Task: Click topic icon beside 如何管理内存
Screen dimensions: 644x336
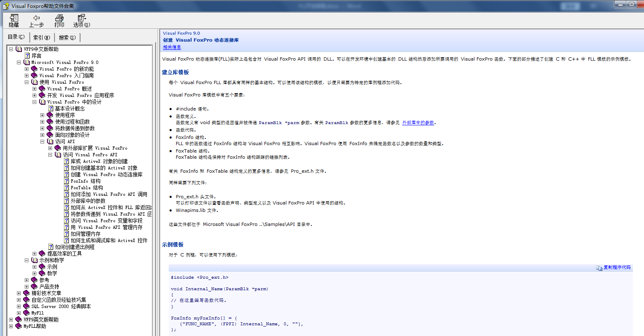Action: 66,234
